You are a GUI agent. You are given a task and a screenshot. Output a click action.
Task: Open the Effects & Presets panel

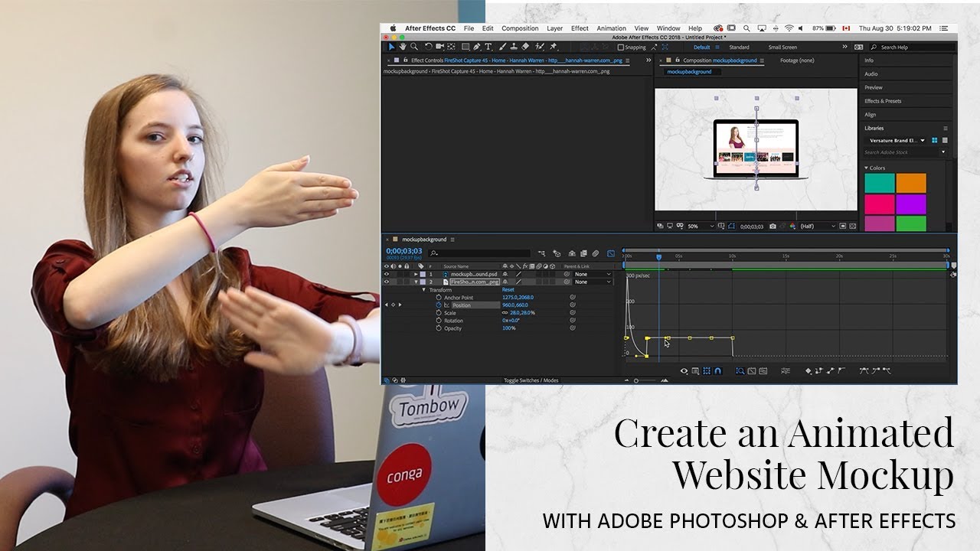(883, 101)
